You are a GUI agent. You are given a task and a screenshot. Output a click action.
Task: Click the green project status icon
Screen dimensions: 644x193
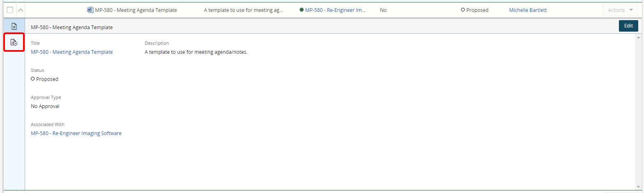point(302,10)
